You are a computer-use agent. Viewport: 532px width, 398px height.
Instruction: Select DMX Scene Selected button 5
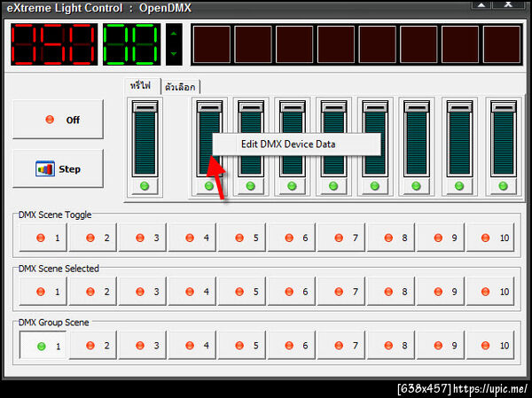tap(242, 292)
